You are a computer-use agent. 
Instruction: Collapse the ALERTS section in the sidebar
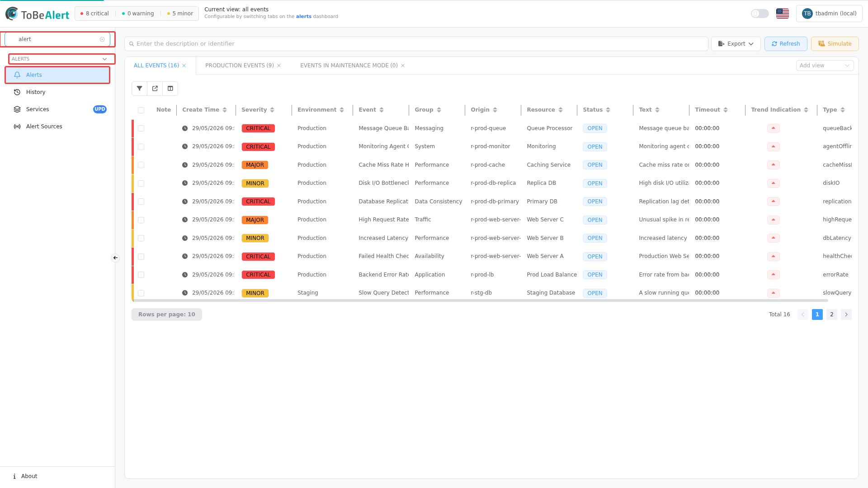tap(61, 59)
